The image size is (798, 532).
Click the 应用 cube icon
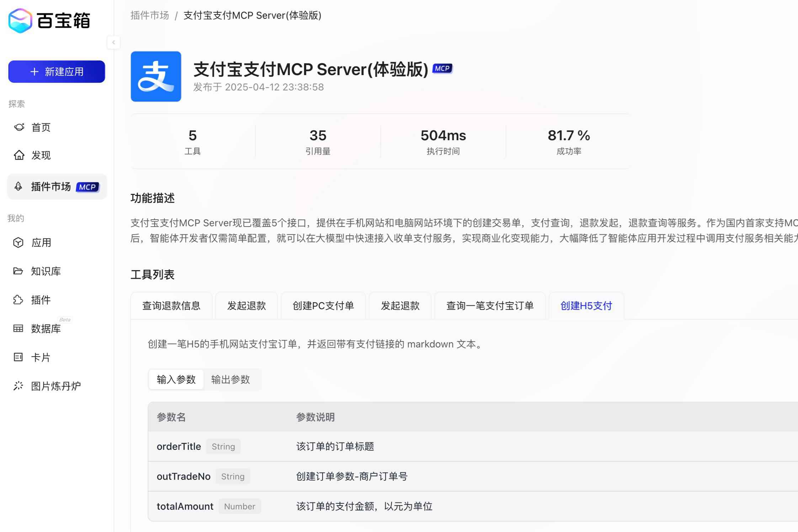click(x=18, y=243)
